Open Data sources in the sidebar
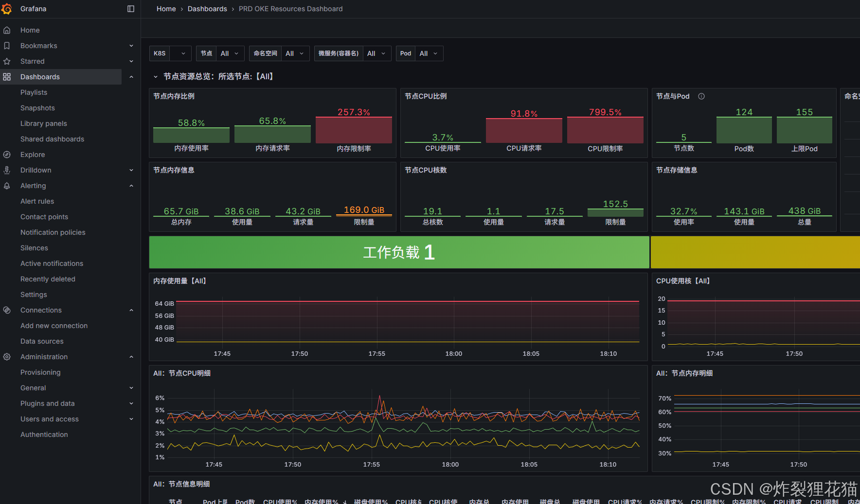 click(42, 341)
